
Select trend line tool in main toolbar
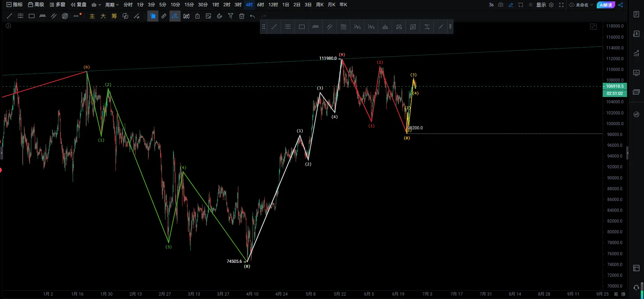point(9,16)
